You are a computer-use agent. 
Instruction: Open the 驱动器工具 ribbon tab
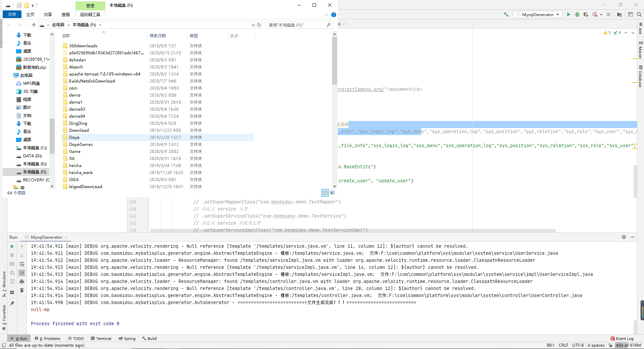click(x=90, y=14)
